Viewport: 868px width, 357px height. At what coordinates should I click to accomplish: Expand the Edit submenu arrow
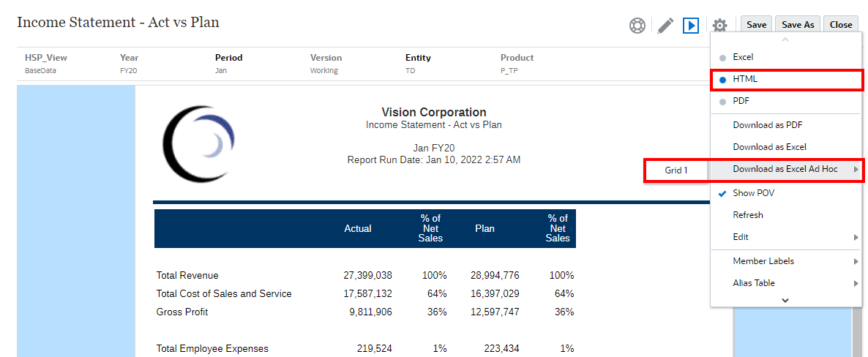pyautogui.click(x=856, y=237)
